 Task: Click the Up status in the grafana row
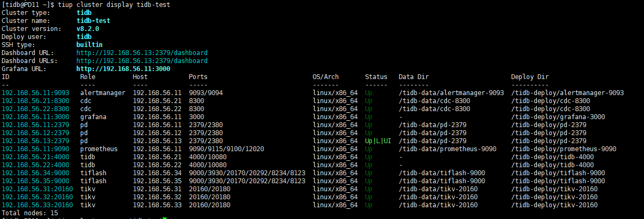coord(369,117)
